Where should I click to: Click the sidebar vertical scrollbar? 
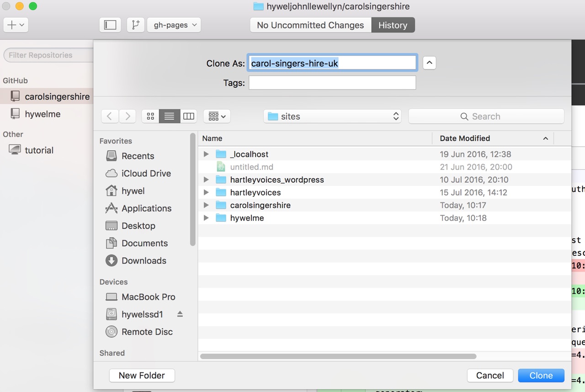[193, 190]
